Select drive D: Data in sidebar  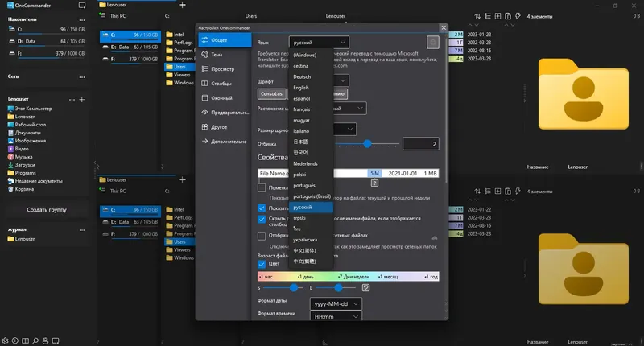click(x=47, y=42)
